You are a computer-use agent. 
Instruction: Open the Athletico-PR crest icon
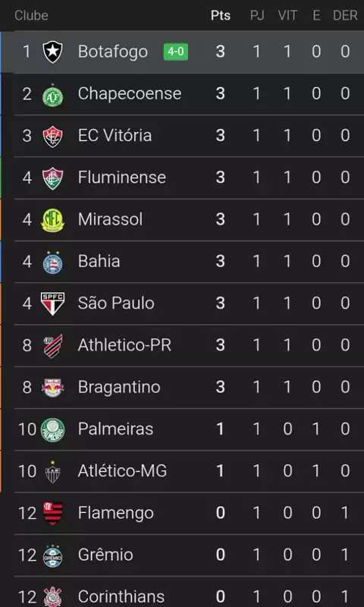(x=52, y=346)
